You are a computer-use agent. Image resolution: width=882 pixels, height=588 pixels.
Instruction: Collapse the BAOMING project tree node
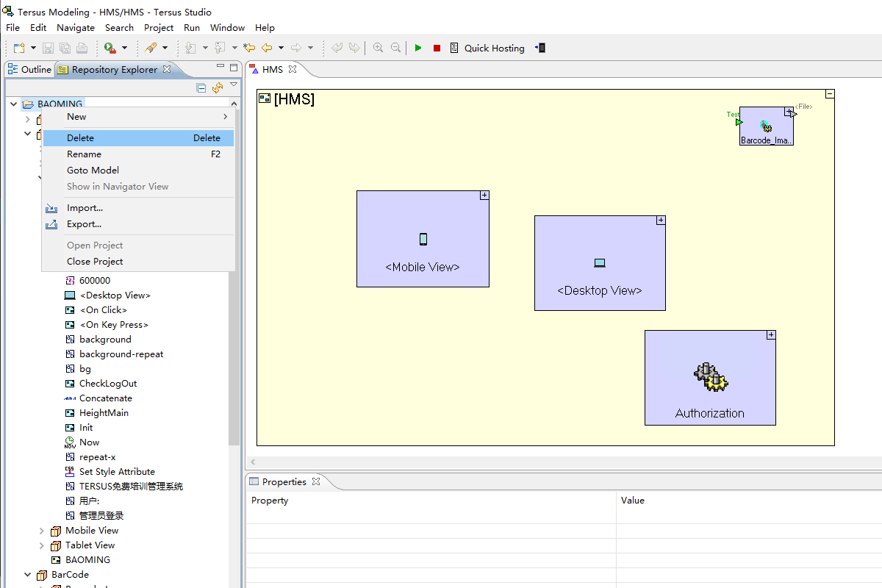[14, 104]
